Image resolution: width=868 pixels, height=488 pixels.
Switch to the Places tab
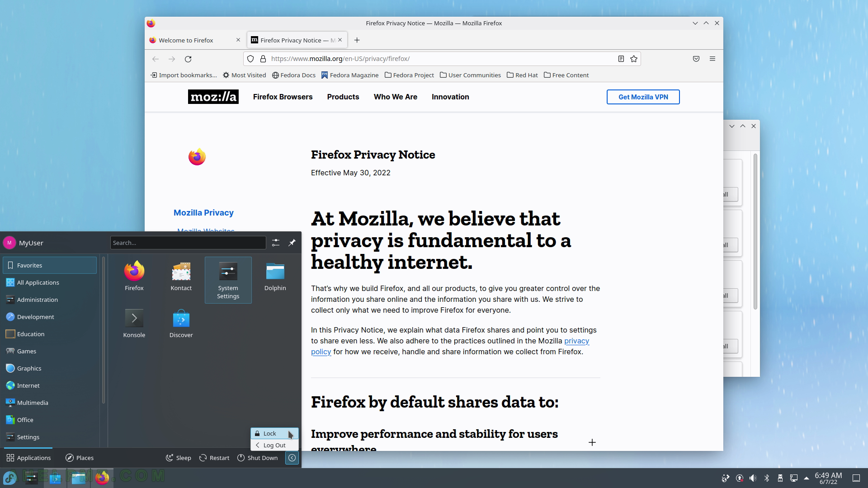coord(80,458)
